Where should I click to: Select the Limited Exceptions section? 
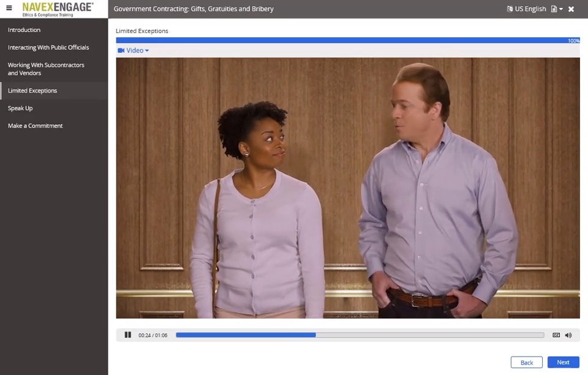pos(54,90)
